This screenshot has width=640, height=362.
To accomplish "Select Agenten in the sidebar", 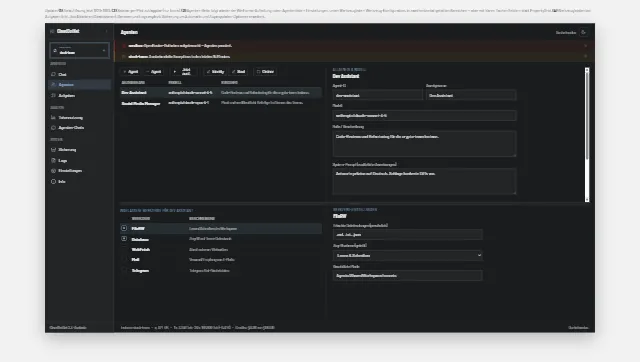I will (80, 84).
